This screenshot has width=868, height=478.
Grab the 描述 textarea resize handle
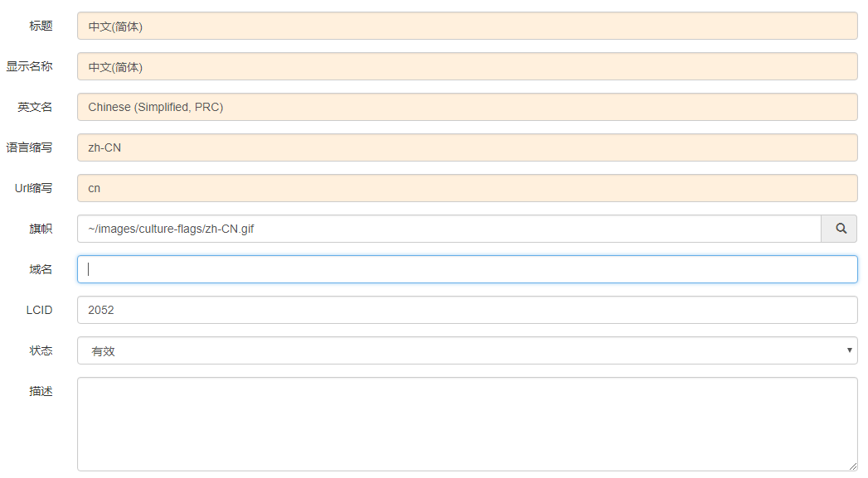pyautogui.click(x=852, y=466)
